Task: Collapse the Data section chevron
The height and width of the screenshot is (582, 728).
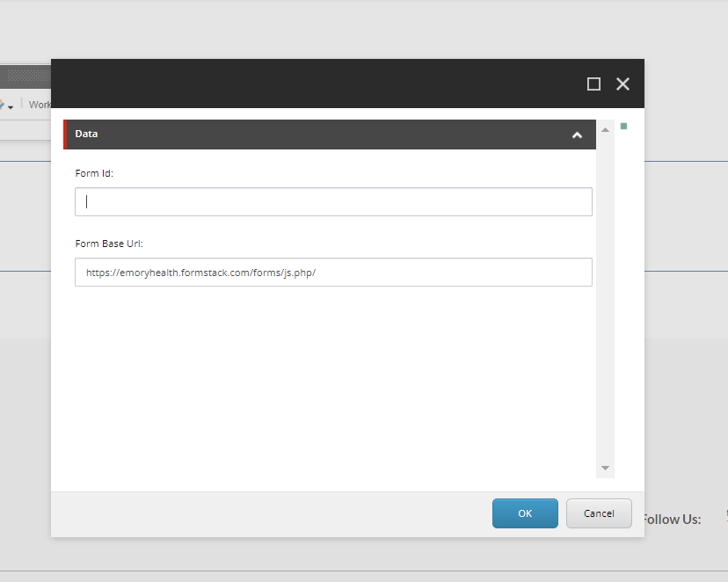Action: pos(577,135)
